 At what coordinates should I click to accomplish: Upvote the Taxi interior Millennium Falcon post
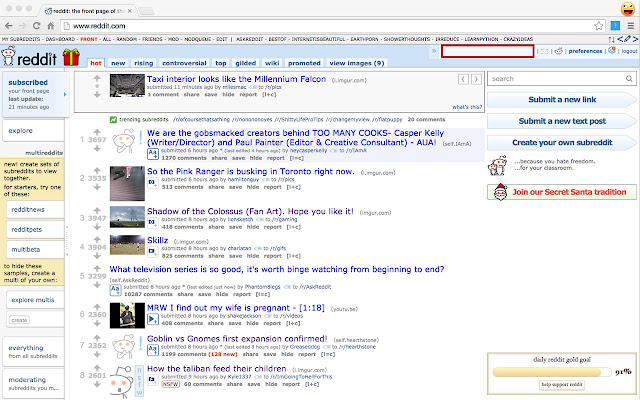click(x=97, y=78)
